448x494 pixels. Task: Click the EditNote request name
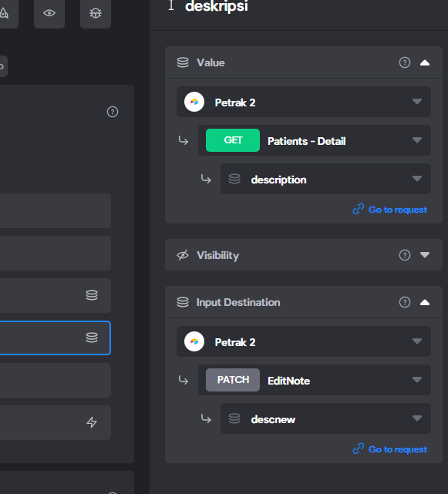pos(288,381)
